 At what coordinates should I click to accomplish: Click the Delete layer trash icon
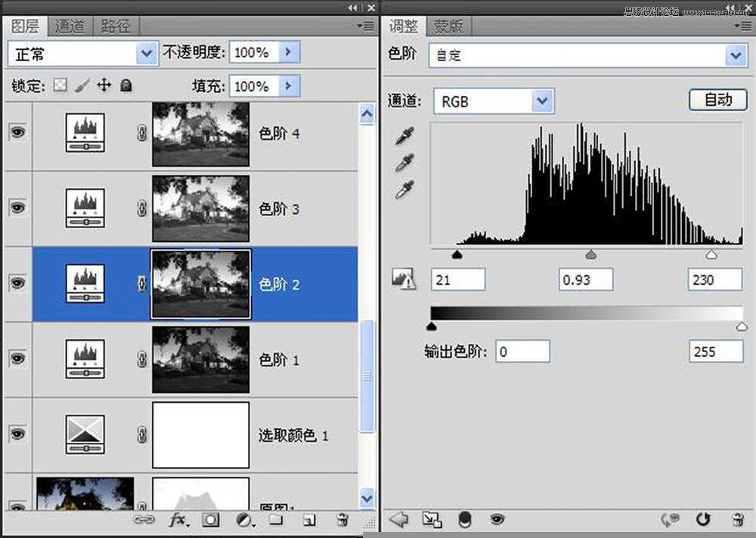pyautogui.click(x=342, y=520)
